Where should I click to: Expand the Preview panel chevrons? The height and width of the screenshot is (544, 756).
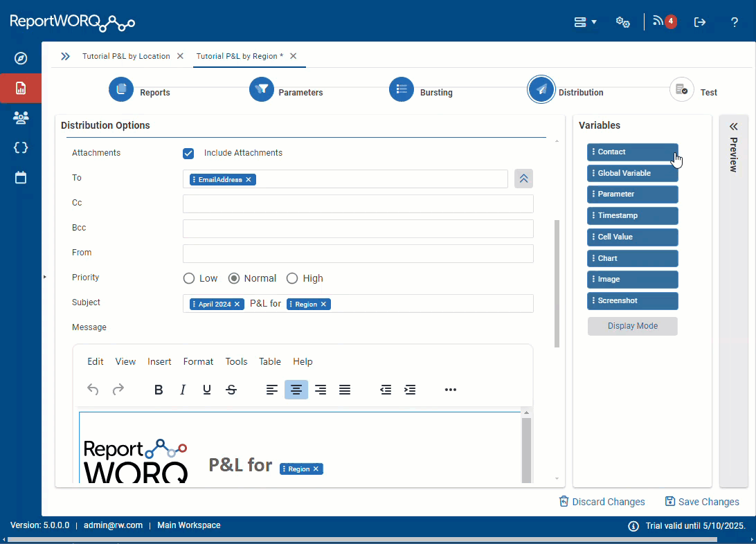coord(733,127)
